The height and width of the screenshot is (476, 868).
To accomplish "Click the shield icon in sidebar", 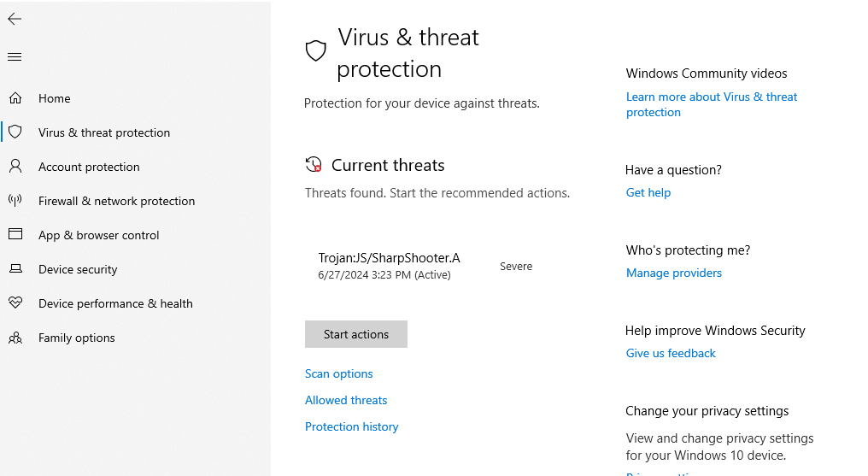I will click(15, 132).
